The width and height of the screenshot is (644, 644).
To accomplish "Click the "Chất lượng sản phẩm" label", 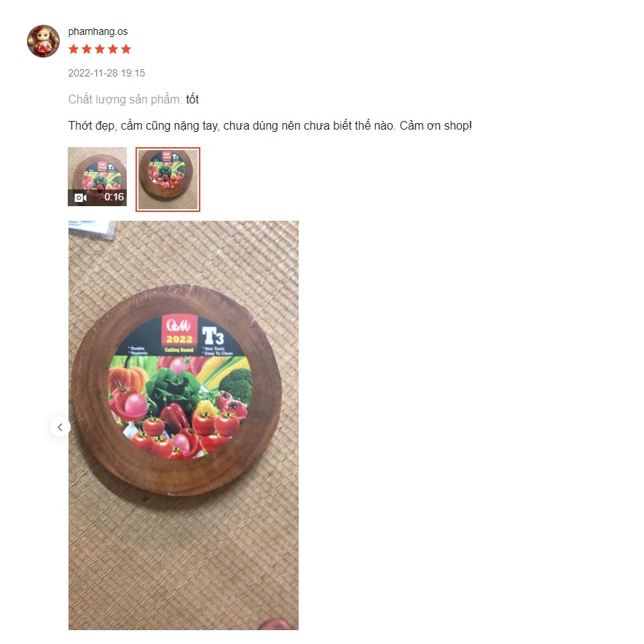I will click(x=125, y=99).
